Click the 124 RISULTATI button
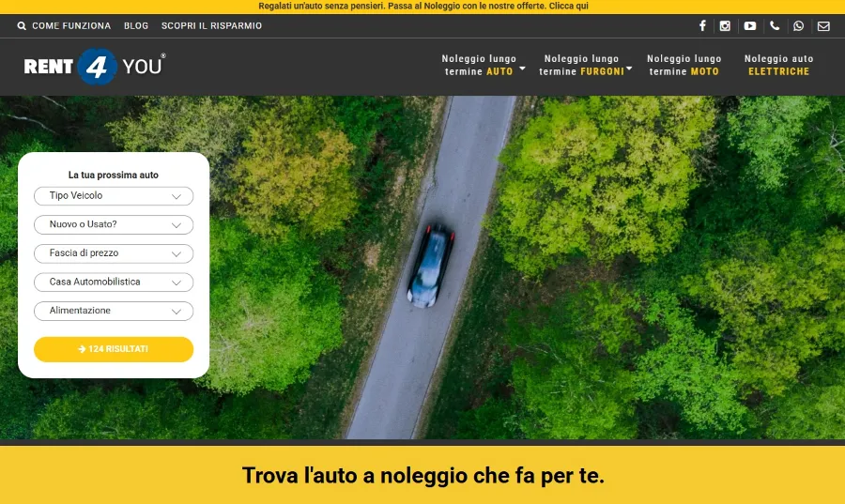The height and width of the screenshot is (504, 845). [114, 349]
